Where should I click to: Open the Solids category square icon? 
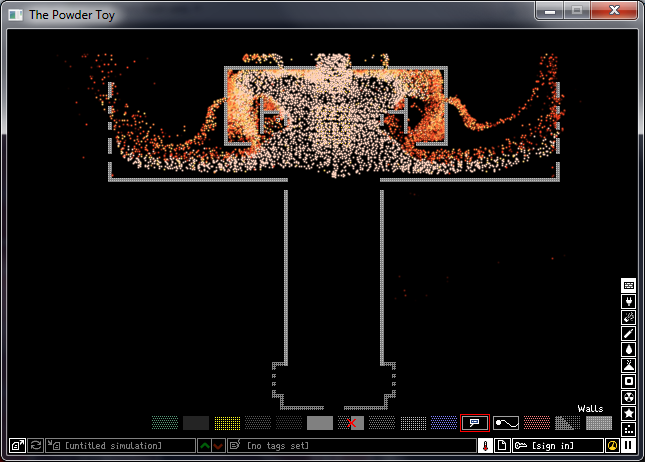(x=628, y=381)
